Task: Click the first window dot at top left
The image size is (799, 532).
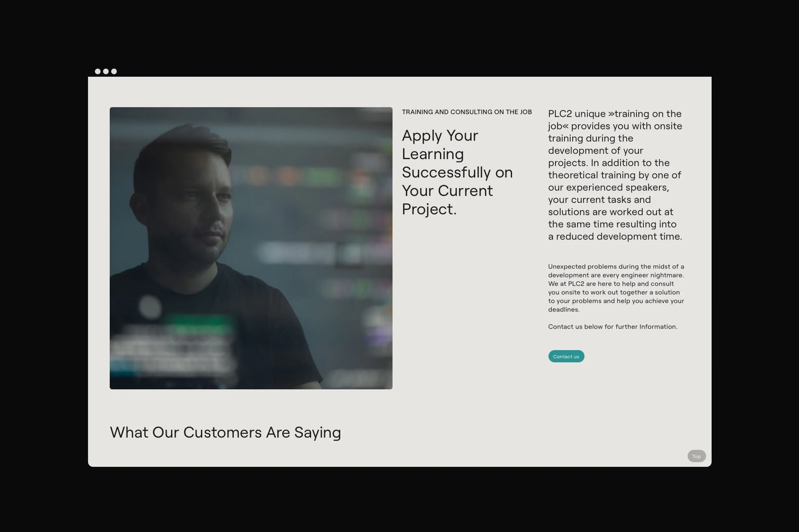Action: [x=97, y=71]
